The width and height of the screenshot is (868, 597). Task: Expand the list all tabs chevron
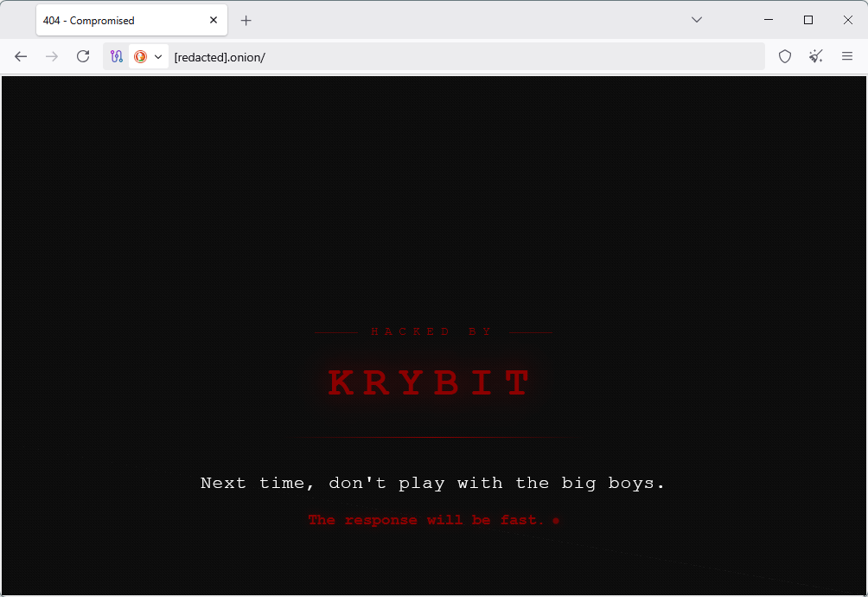point(697,20)
